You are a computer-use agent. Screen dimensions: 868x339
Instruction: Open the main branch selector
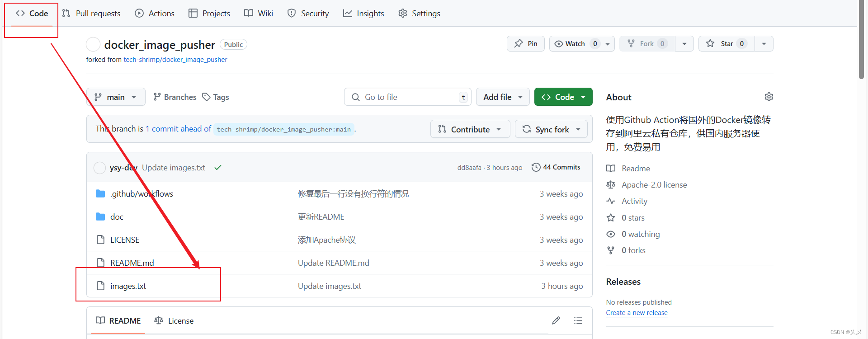116,97
